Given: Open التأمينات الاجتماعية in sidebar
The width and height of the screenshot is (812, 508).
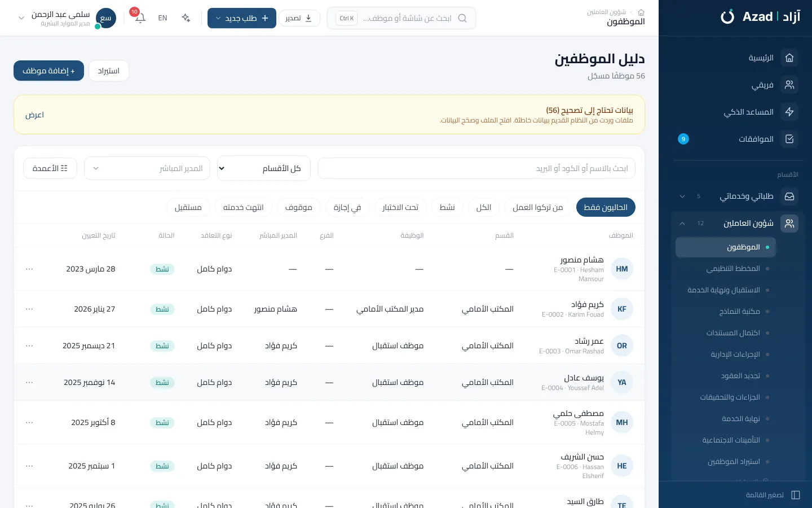Looking at the screenshot, I should (731, 440).
